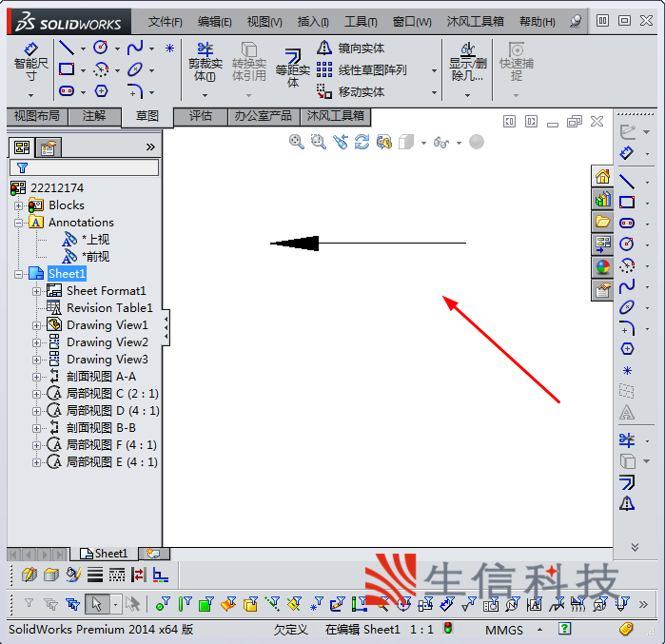Pick the Corner Rectangle tool in ribbon
Screen dimensions: 665x644
[x=67, y=69]
